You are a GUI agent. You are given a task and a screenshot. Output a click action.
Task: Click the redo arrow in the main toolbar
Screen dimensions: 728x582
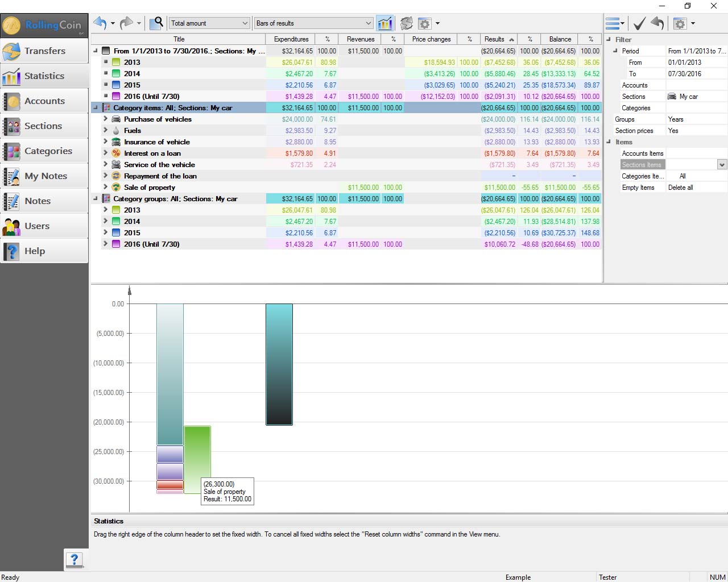tap(126, 23)
